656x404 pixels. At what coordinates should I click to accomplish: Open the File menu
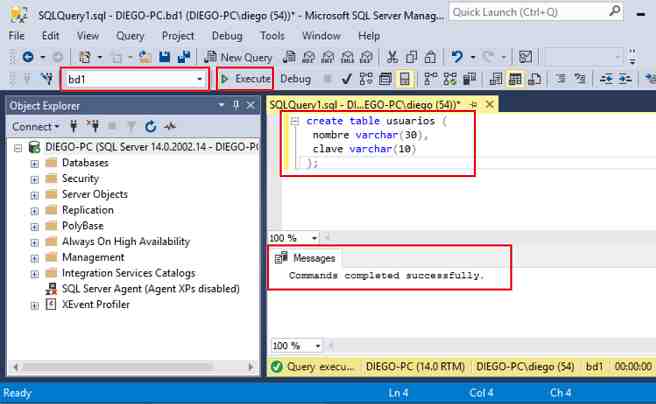tap(16, 36)
